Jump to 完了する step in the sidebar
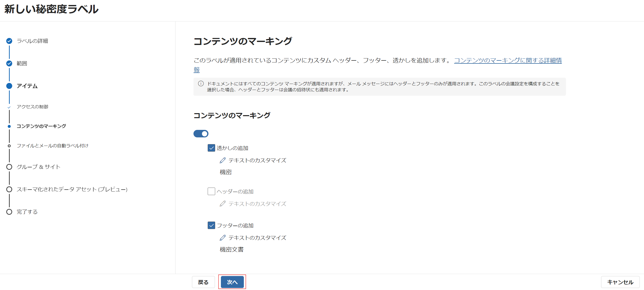Image resolution: width=644 pixels, height=290 pixels. [27, 212]
